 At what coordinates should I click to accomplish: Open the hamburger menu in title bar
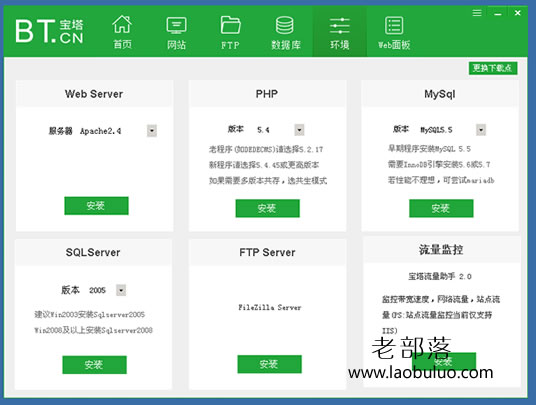(x=477, y=13)
